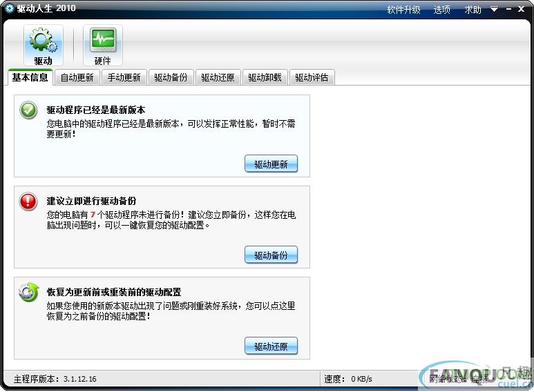Click the green restore gear icon
Screen dimensions: 534x392
pos(28,292)
